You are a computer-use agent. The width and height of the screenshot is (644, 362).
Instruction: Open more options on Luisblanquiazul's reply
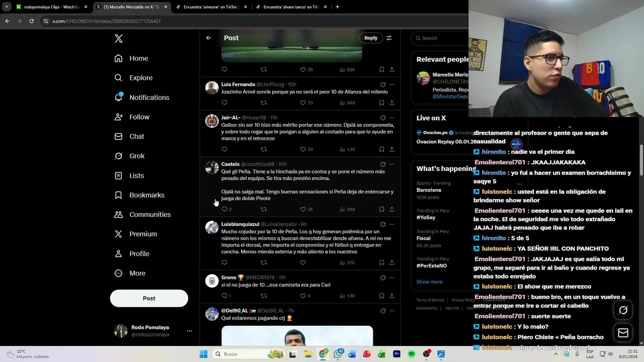(392, 224)
